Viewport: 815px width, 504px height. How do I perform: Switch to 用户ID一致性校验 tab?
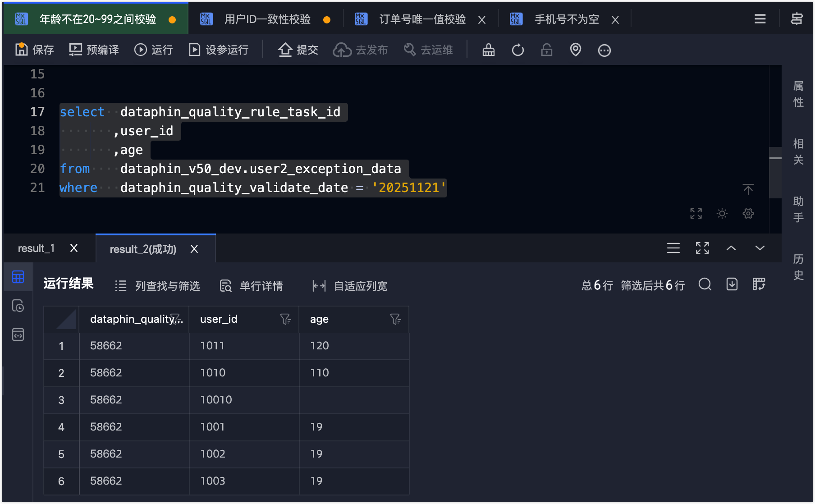267,19
